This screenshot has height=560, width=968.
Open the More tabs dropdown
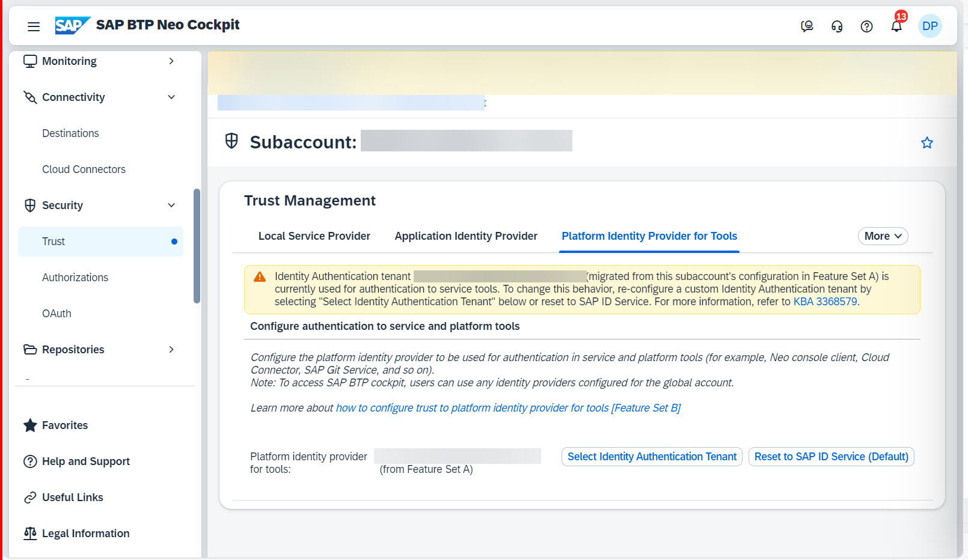click(x=883, y=236)
